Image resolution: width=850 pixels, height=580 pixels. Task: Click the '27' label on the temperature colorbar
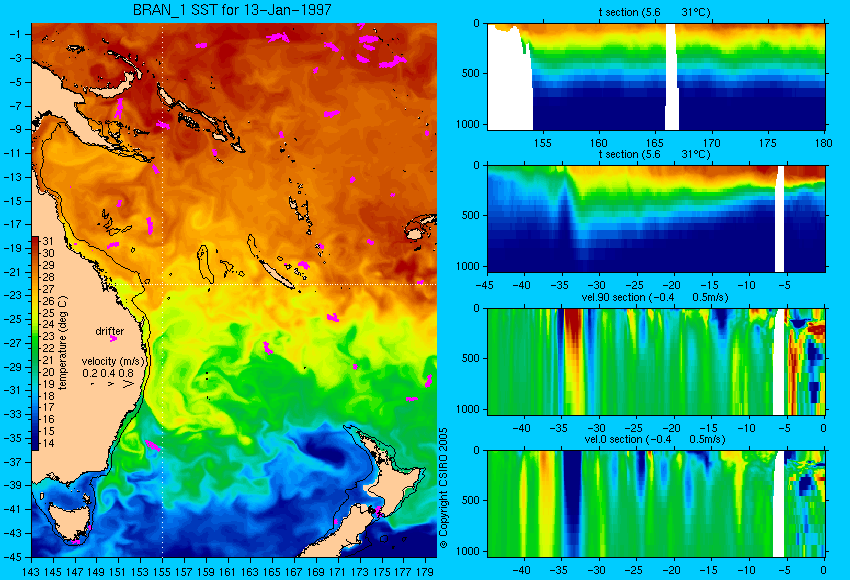(48, 289)
